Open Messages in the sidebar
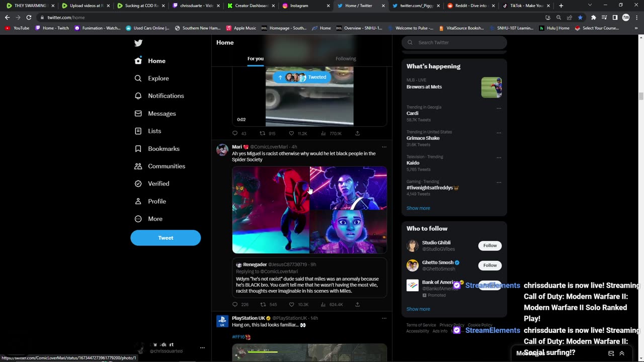The image size is (644, 362). coord(155,114)
